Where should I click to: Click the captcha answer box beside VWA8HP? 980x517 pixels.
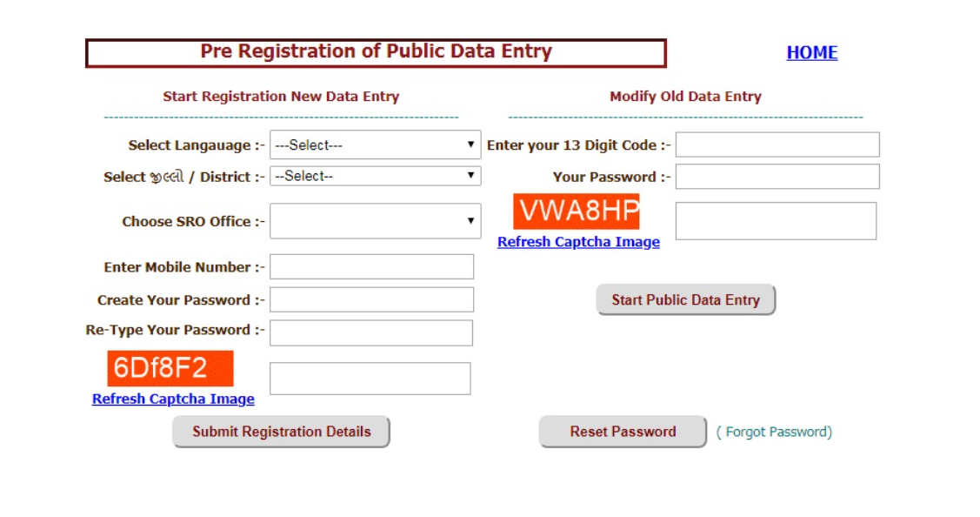[777, 220]
